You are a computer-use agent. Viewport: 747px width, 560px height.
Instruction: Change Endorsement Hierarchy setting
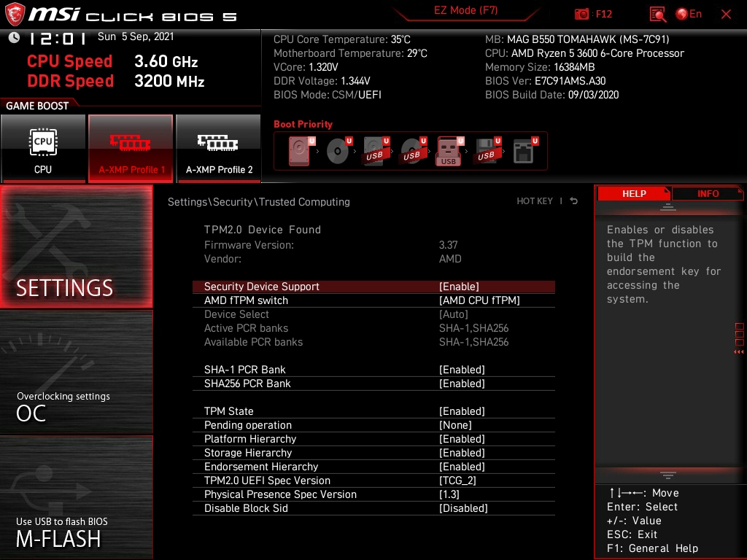coord(373,466)
